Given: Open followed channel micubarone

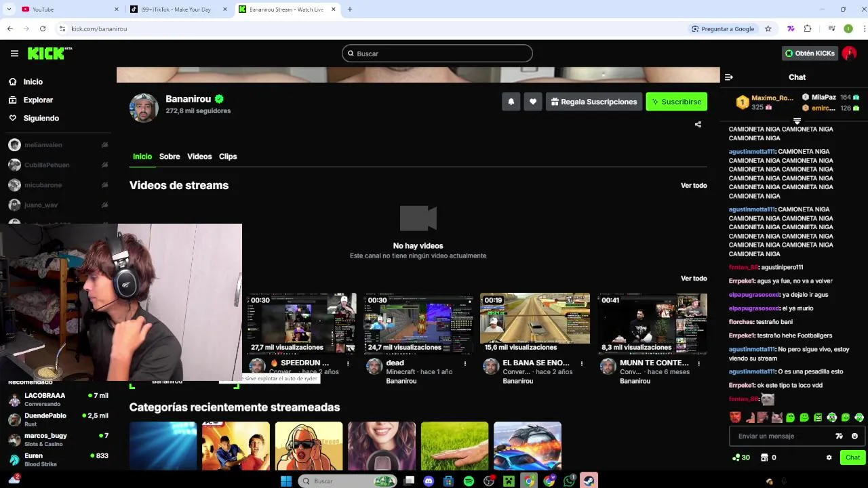Looking at the screenshot, I should click(58, 185).
